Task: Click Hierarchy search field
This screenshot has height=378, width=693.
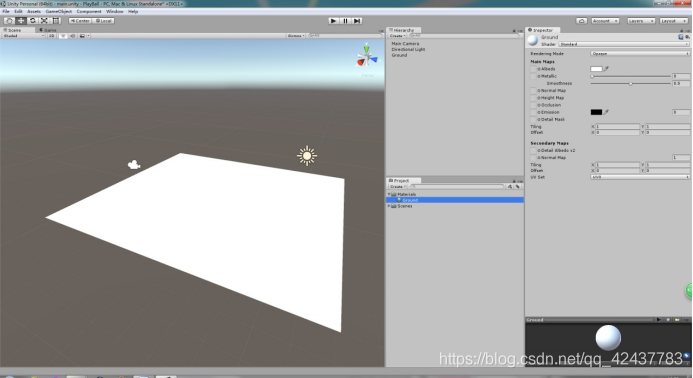Action: [x=464, y=36]
